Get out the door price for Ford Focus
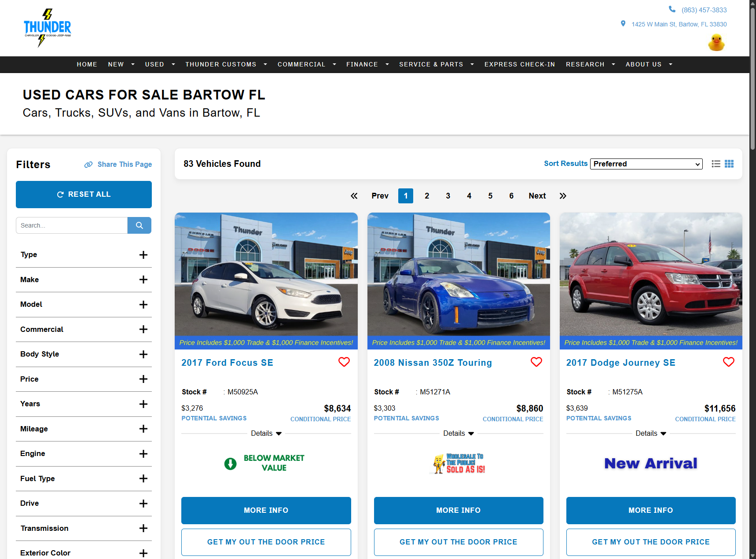The image size is (756, 559). (266, 542)
